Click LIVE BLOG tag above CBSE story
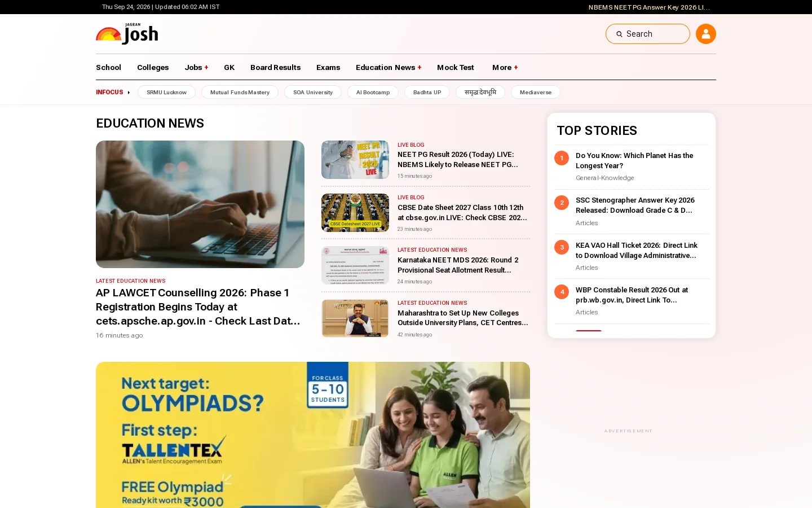 411,198
